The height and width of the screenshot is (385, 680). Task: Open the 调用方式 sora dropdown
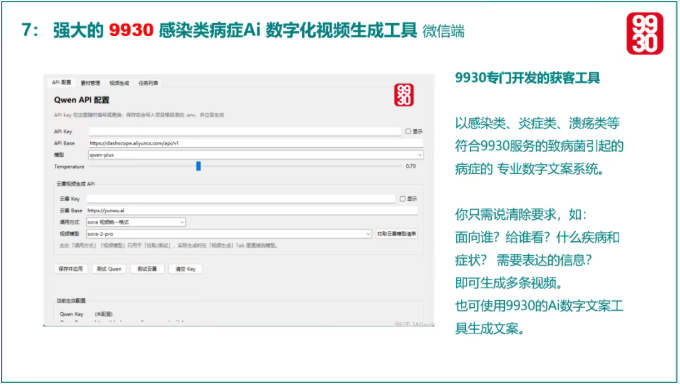(x=136, y=222)
